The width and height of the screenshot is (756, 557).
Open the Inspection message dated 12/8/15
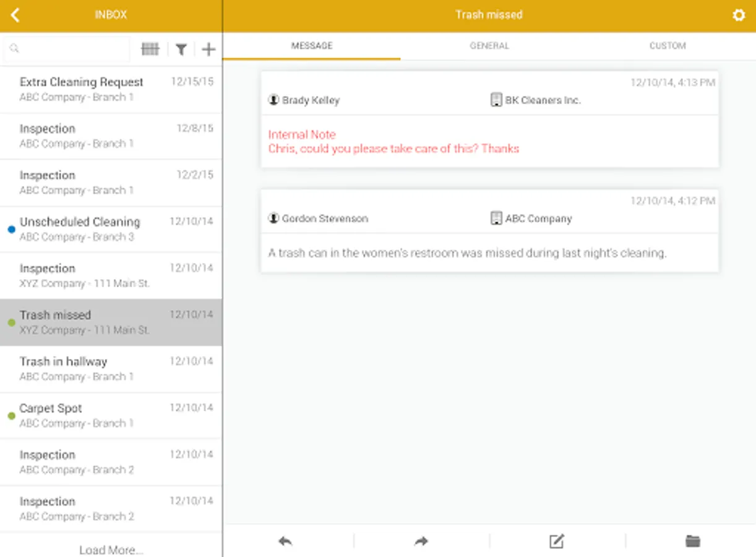(x=111, y=136)
